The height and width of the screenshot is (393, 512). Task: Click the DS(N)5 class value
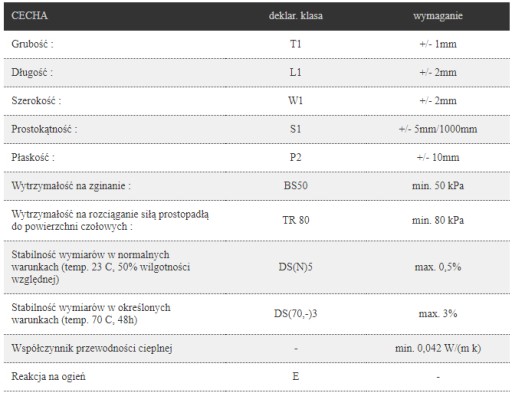(296, 267)
